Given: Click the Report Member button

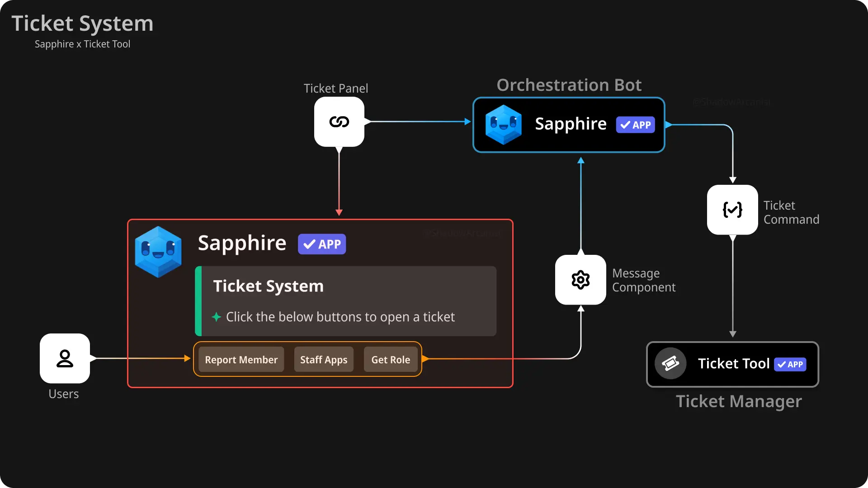Looking at the screenshot, I should click(x=241, y=360).
